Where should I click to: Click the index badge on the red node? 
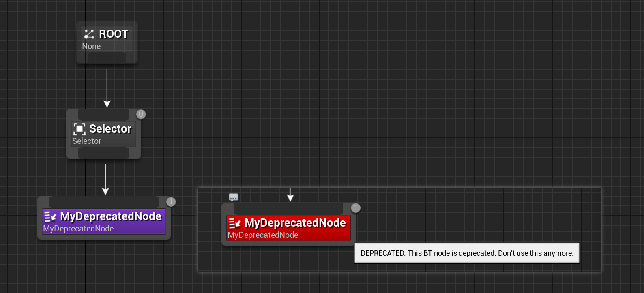(355, 208)
